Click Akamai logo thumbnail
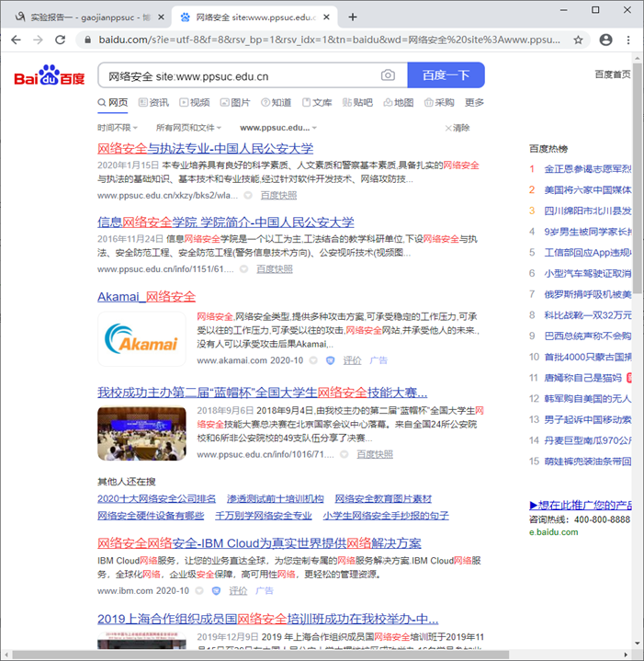This screenshot has width=644, height=661. pyautogui.click(x=141, y=338)
